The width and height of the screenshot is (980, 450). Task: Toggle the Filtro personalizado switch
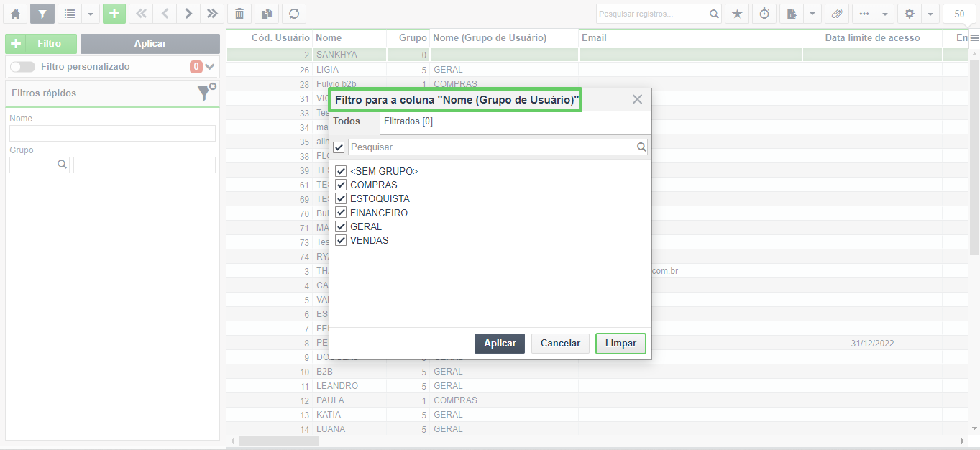point(22,66)
